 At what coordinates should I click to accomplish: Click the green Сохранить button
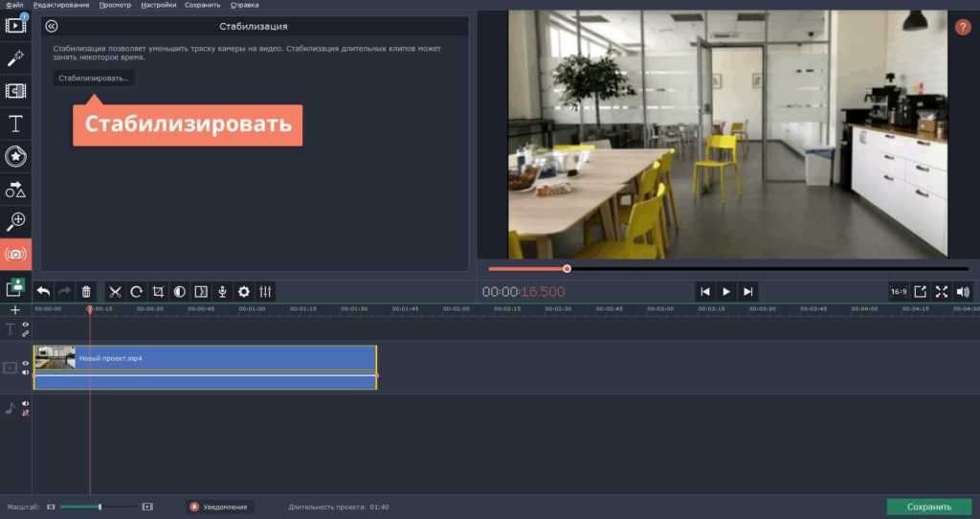(928, 507)
